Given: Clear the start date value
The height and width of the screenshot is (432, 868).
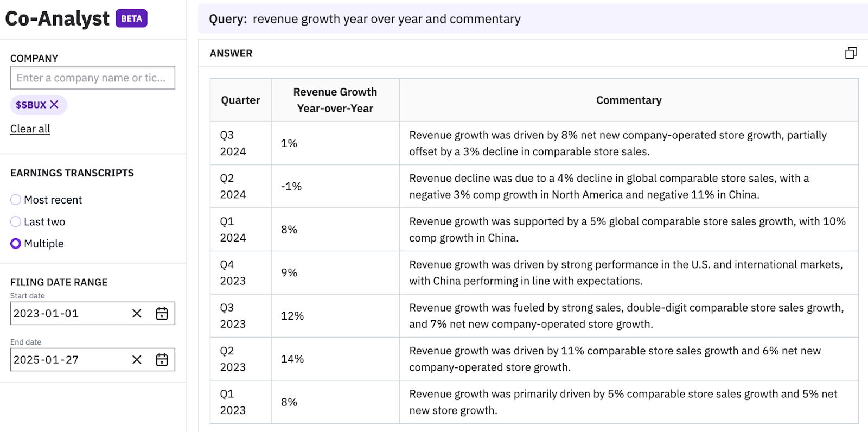Looking at the screenshot, I should [x=137, y=314].
